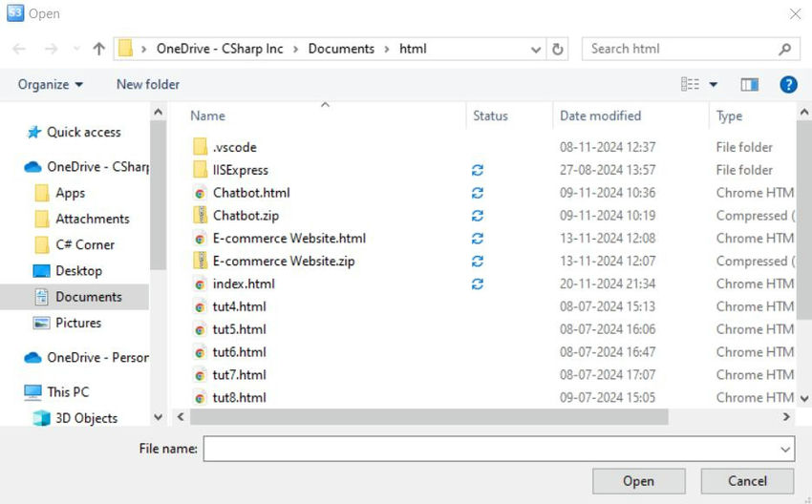The image size is (812, 504).
Task: Select Desktop in the navigation pane
Action: (78, 271)
